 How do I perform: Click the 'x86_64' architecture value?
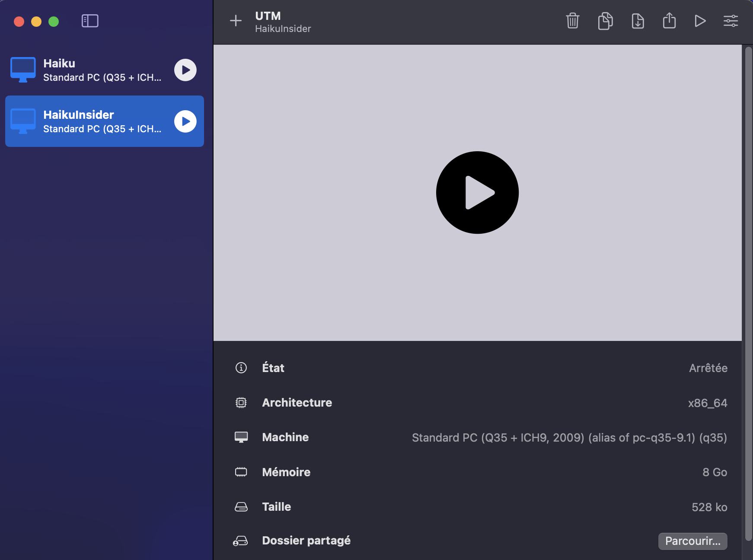[708, 403]
